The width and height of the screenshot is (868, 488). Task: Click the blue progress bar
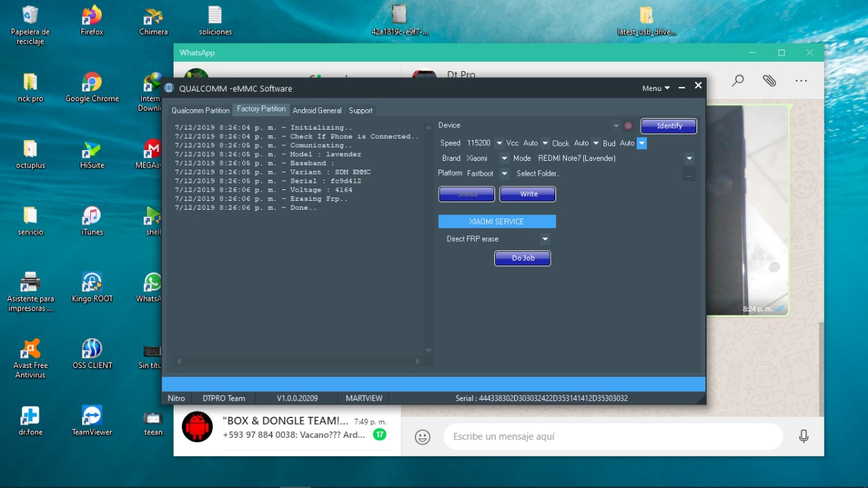click(x=433, y=384)
